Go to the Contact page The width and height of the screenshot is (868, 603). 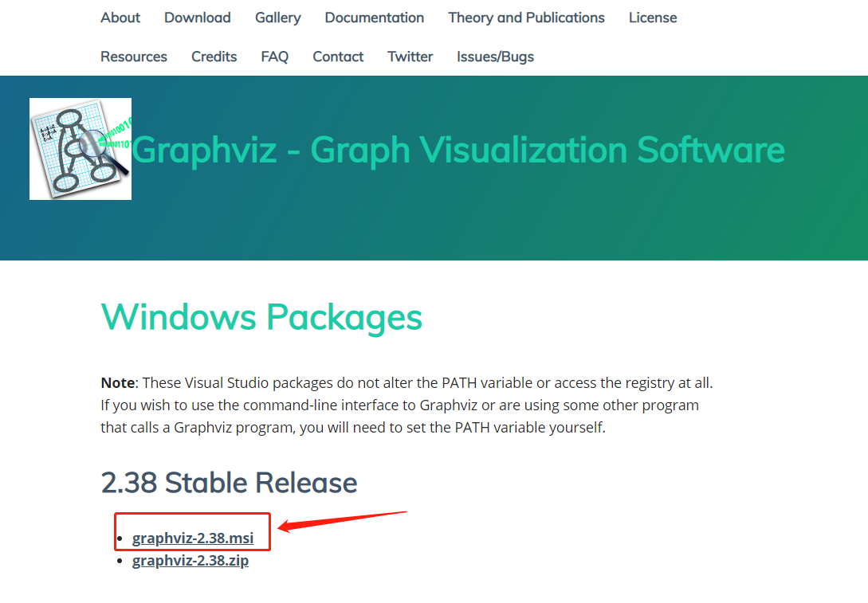pyautogui.click(x=338, y=56)
